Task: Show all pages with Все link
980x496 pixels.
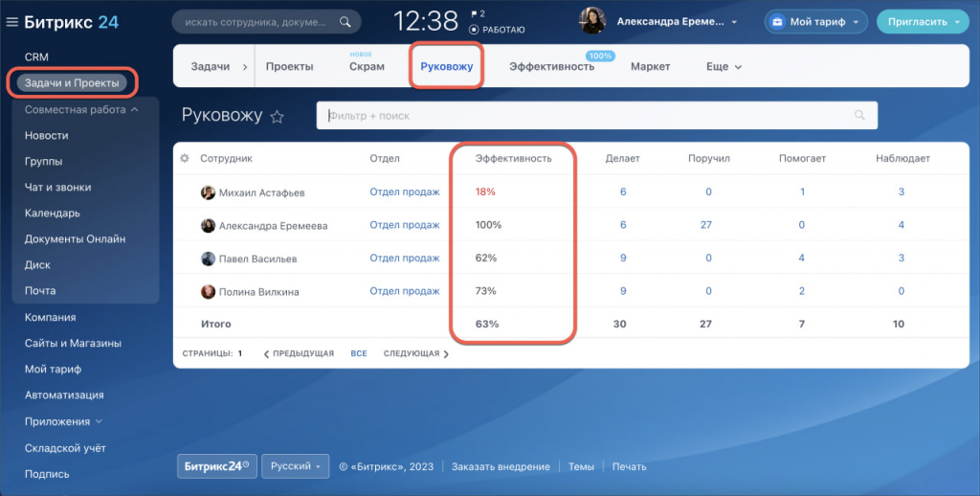Action: click(359, 353)
